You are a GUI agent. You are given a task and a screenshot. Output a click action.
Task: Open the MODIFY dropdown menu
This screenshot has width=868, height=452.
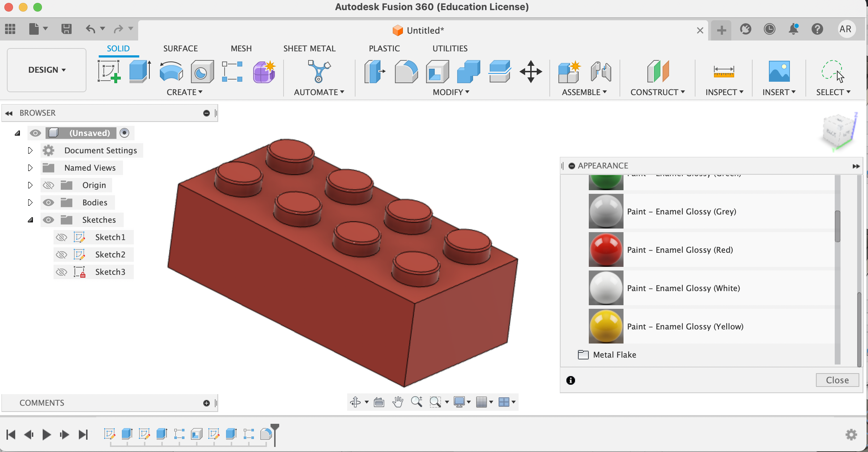coord(451,92)
